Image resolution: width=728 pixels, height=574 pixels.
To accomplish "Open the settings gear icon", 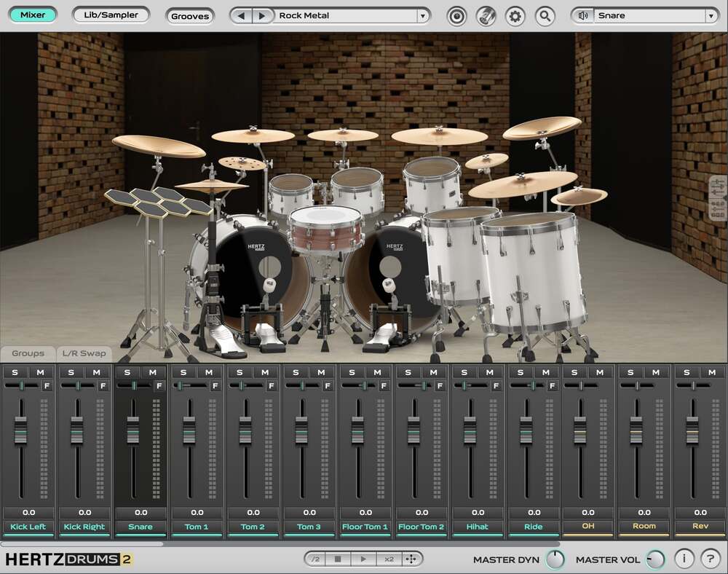I will [x=515, y=15].
